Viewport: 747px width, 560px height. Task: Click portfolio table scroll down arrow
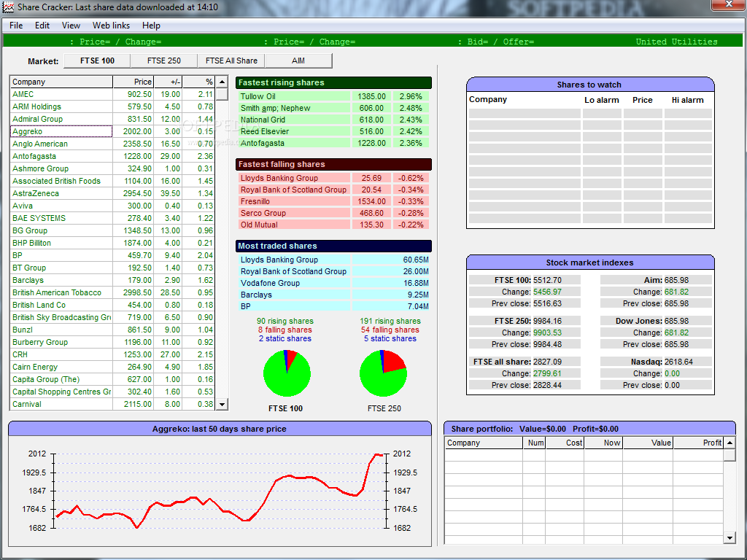click(x=729, y=538)
